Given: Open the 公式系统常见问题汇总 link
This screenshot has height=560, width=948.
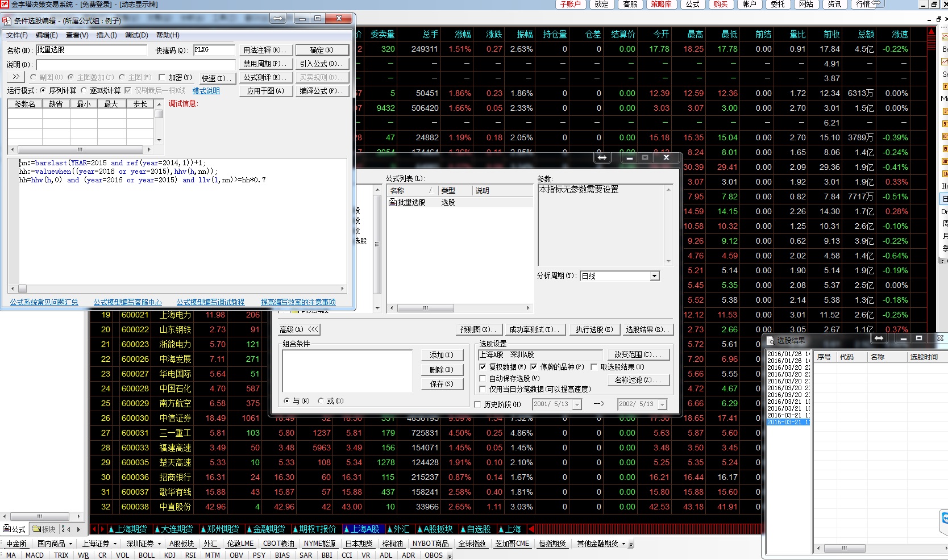Looking at the screenshot, I should [x=44, y=302].
